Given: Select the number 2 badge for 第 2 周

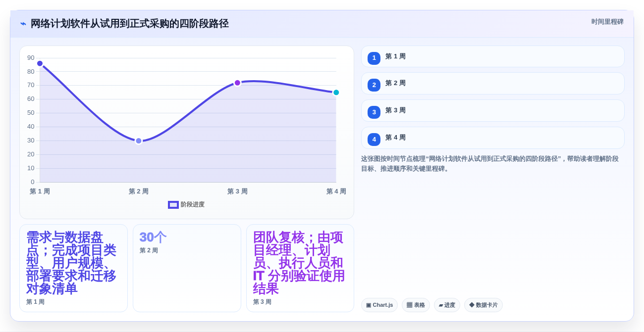Looking at the screenshot, I should point(374,85).
